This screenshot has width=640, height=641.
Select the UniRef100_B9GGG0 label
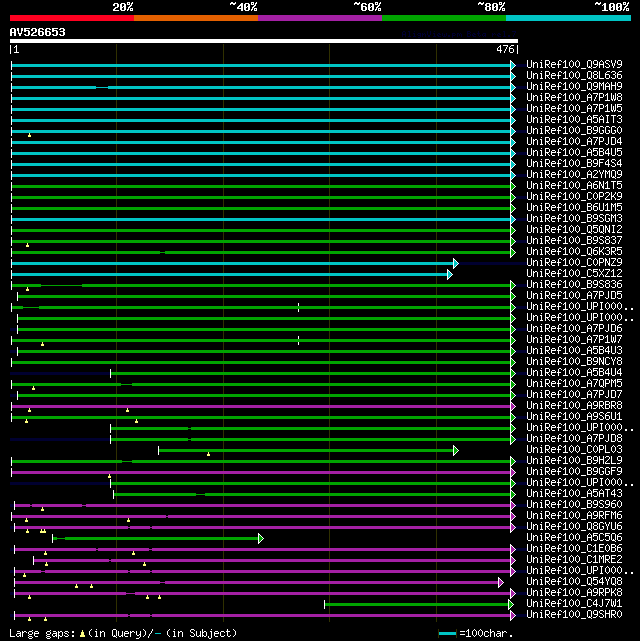coord(574,131)
